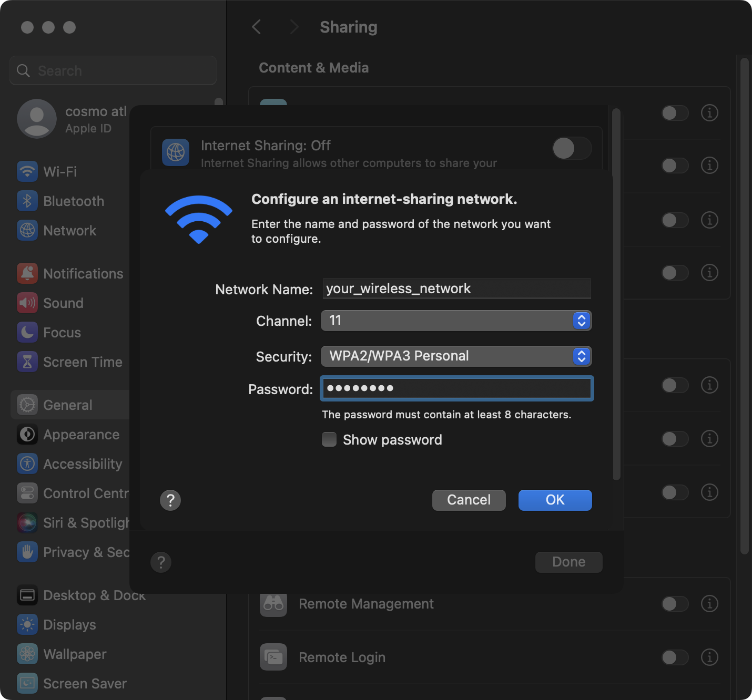Click the Remote Login terminal icon

(273, 657)
